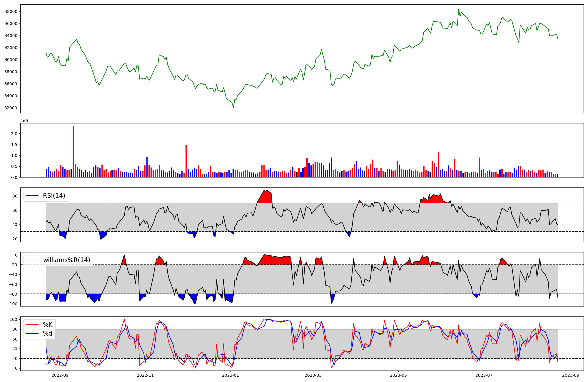588x382 pixels.
Task: Click the tallest red volume bar
Action: tap(73, 151)
